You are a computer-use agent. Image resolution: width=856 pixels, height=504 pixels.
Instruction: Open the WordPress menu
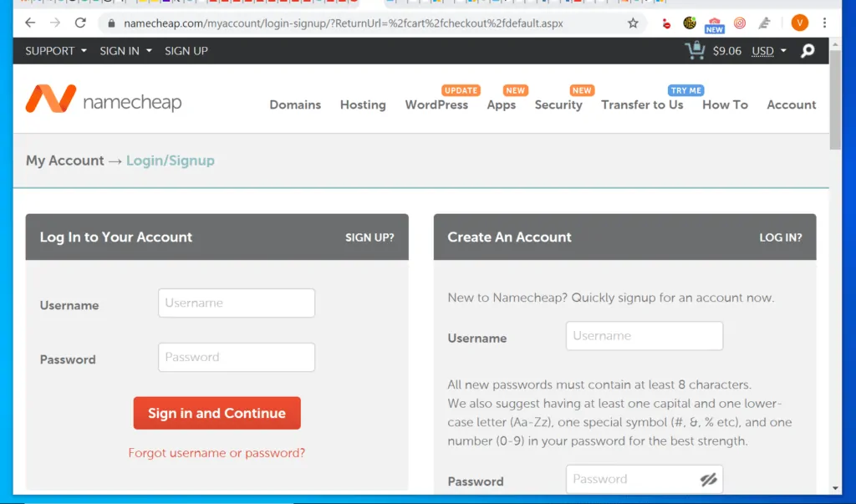(x=436, y=104)
